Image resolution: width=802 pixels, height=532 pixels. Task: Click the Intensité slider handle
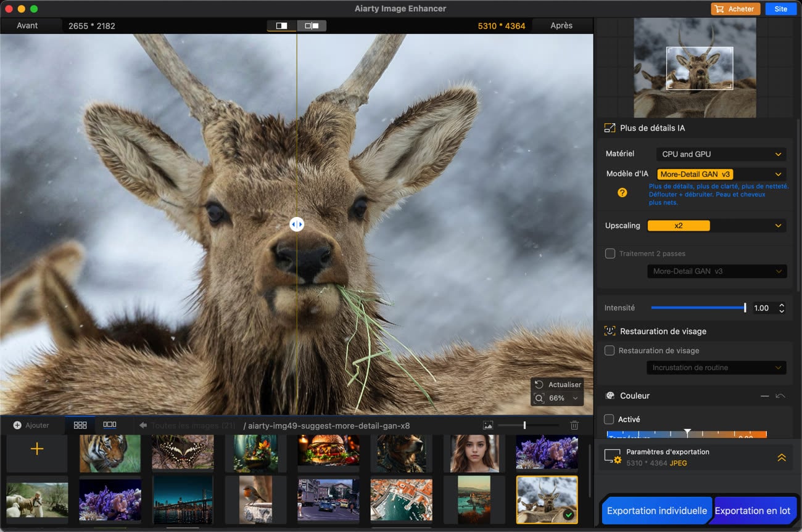tap(745, 308)
